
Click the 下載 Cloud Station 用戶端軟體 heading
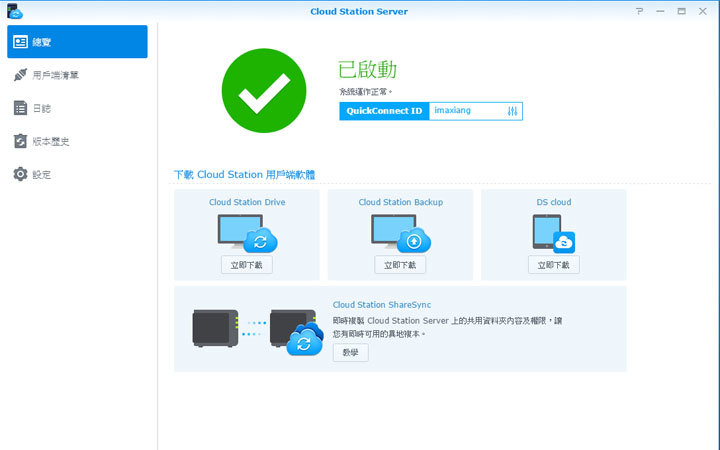coord(244,174)
